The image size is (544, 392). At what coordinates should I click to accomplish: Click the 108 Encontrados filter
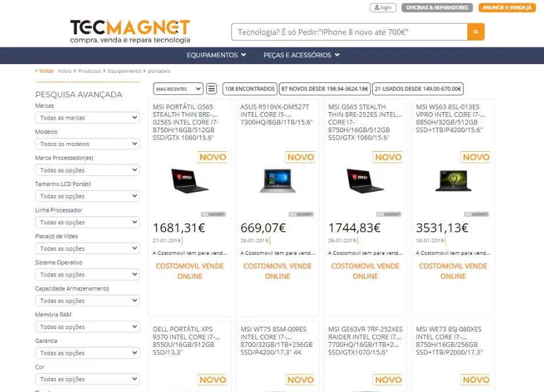(x=250, y=89)
